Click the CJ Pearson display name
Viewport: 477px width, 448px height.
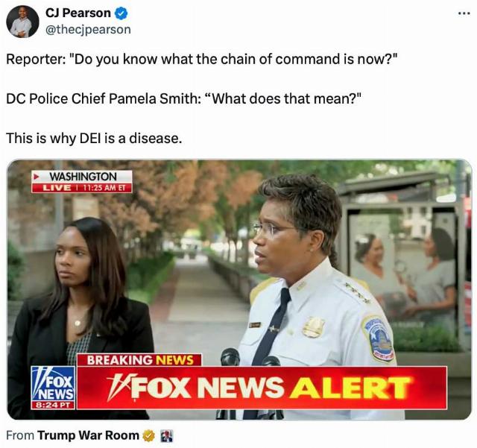pyautogui.click(x=78, y=13)
